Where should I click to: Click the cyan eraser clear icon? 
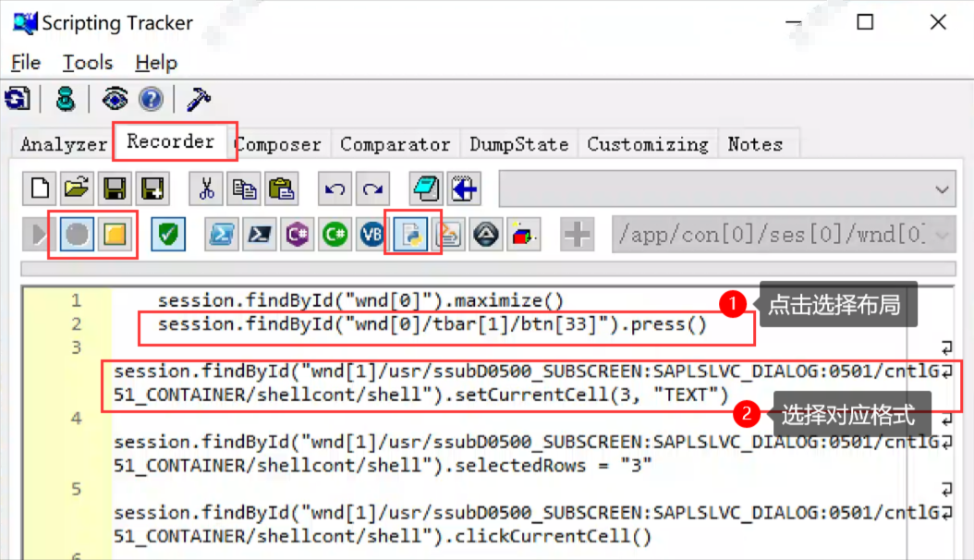pyautogui.click(x=426, y=189)
